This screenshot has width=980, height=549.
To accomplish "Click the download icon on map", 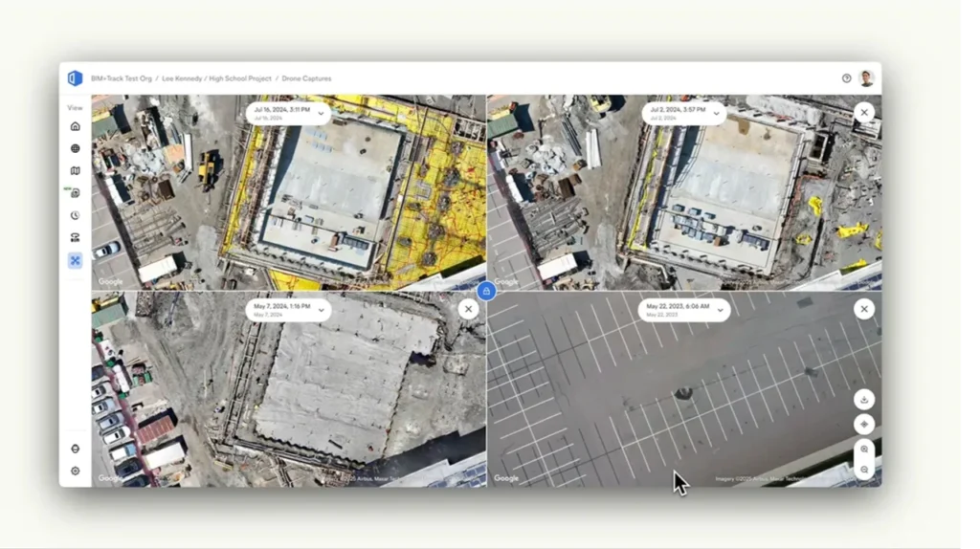I will (x=864, y=400).
